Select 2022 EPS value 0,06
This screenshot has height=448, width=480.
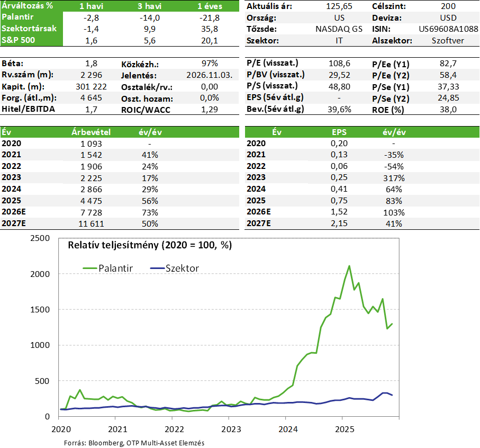339,166
